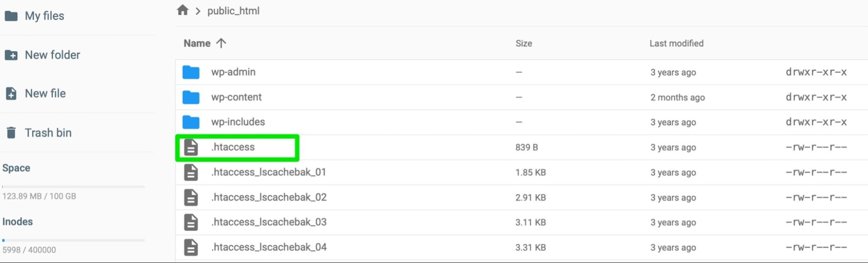Viewport: 868px width, 263px height.
Task: Click the Inodes usage progress bar
Action: point(73,240)
